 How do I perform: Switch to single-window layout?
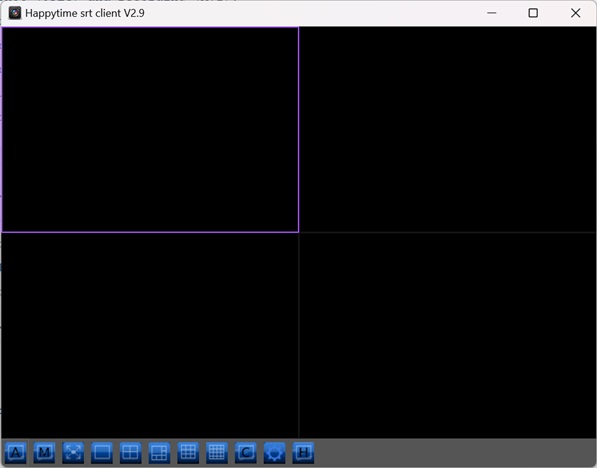point(102,452)
